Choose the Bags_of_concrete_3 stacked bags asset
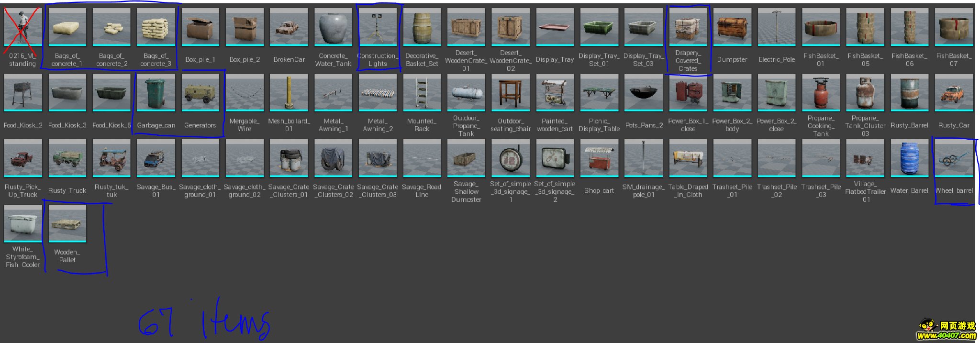The height and width of the screenshot is (343, 980). [156, 27]
